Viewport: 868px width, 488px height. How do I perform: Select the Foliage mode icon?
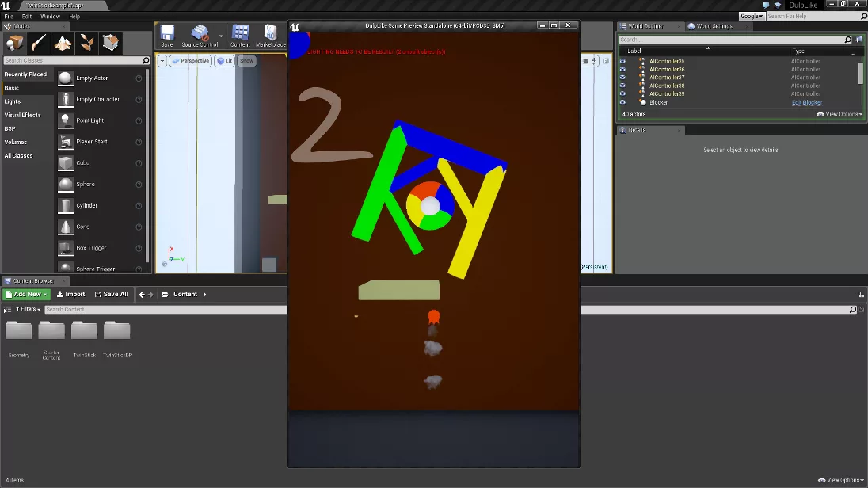pos(87,44)
